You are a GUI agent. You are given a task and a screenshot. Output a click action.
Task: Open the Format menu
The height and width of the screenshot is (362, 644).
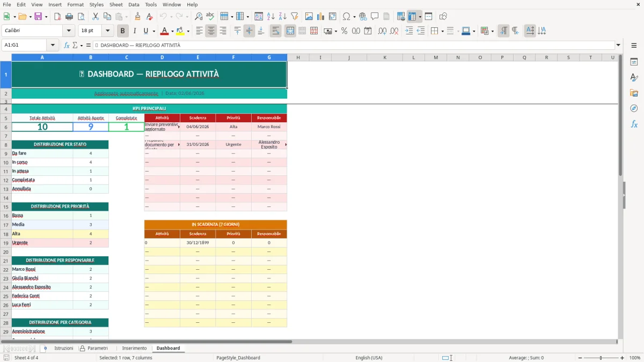point(76,4)
